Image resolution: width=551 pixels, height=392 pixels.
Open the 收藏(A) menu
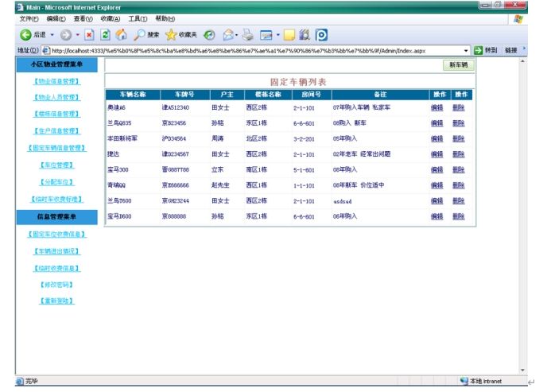(111, 18)
